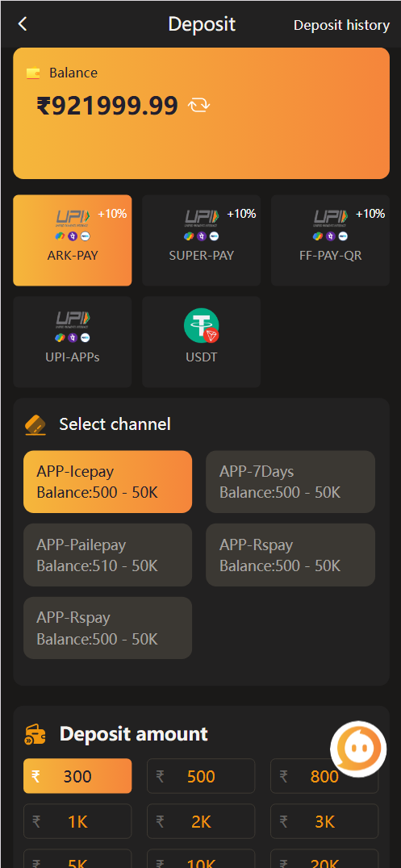Select the last APP-Rspay channel
401x868 pixels.
(107, 628)
